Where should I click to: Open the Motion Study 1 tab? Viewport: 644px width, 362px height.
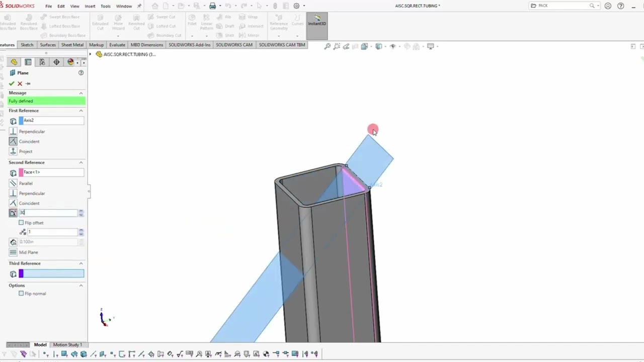(x=67, y=345)
